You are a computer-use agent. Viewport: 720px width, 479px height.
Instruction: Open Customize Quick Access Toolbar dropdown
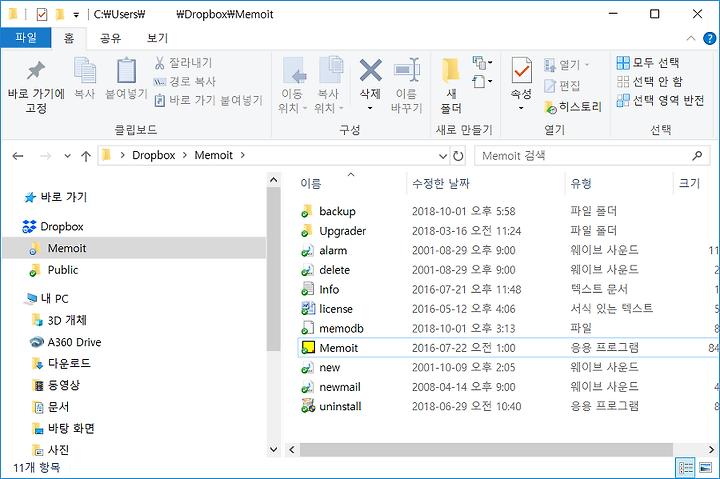point(76,15)
